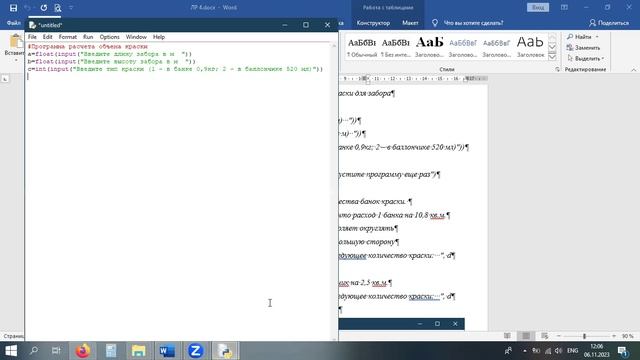This screenshot has height=360, width=640.
Task: Switch to Web Layout view in Word's status bar
Action: 544,336
